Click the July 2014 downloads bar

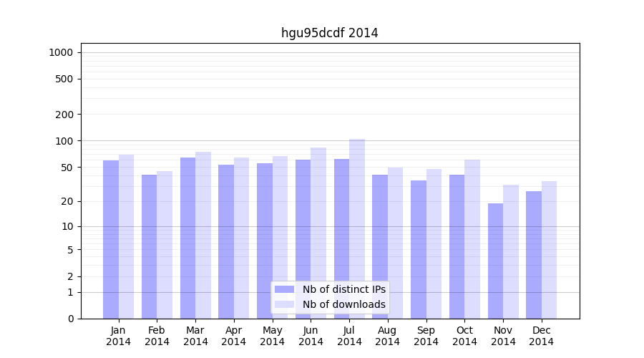(x=357, y=229)
